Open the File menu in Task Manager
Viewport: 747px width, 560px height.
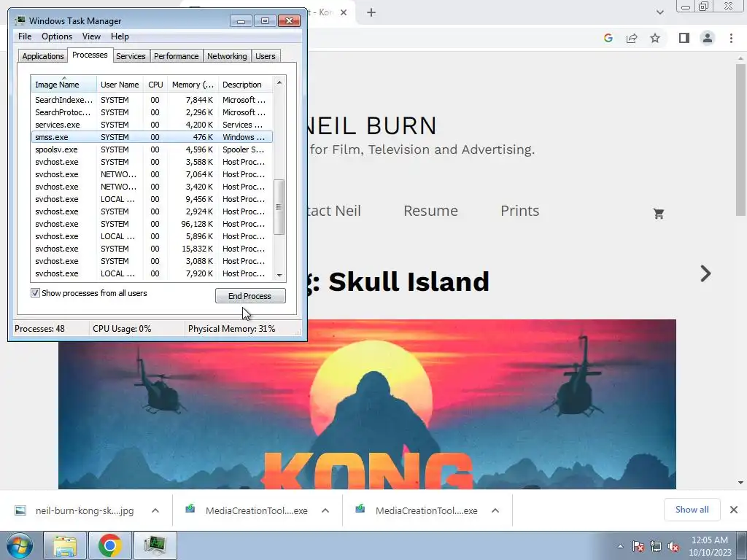[25, 36]
